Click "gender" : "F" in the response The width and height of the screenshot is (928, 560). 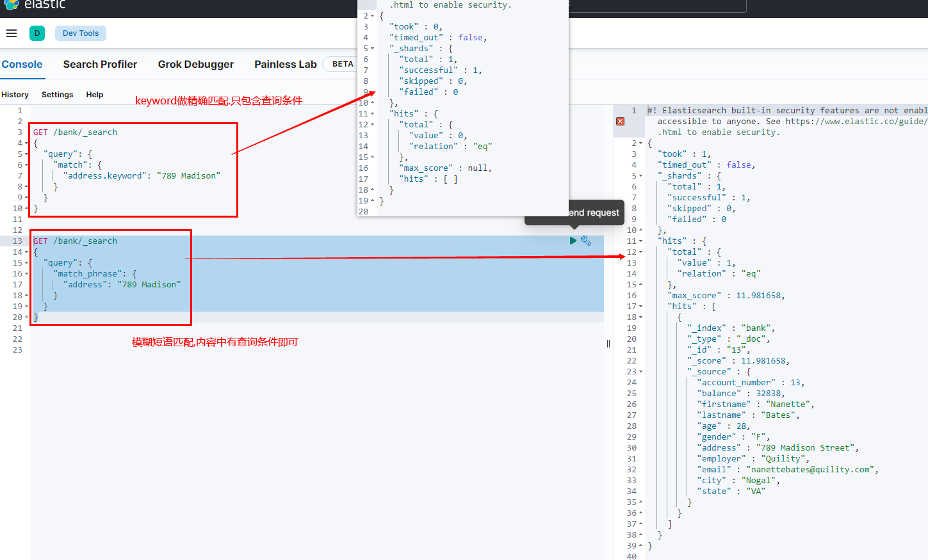tap(733, 437)
